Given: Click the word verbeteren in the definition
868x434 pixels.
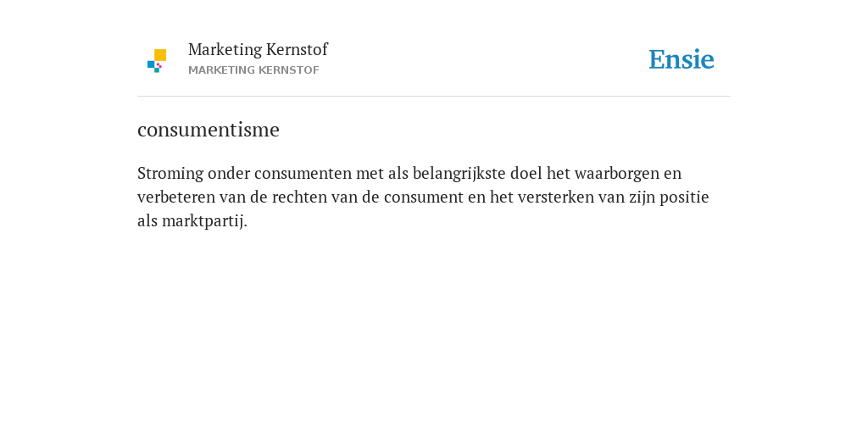Looking at the screenshot, I should (x=176, y=198).
